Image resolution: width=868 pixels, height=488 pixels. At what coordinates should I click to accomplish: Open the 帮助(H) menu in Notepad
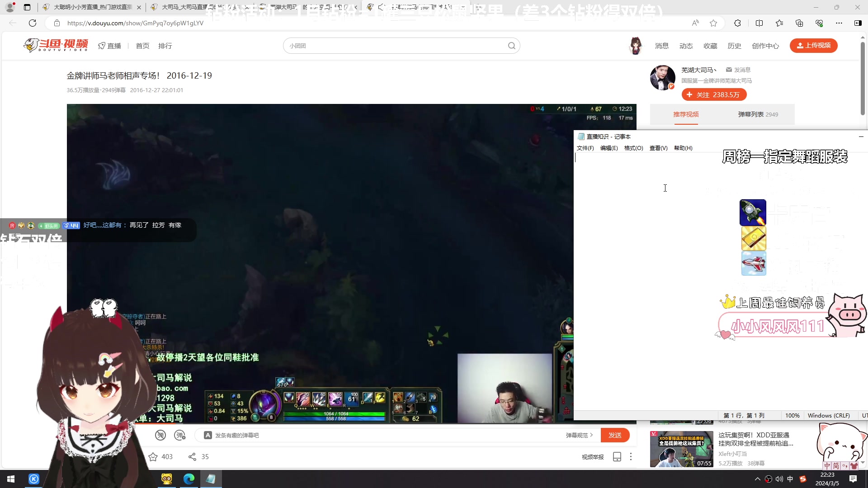tap(683, 148)
